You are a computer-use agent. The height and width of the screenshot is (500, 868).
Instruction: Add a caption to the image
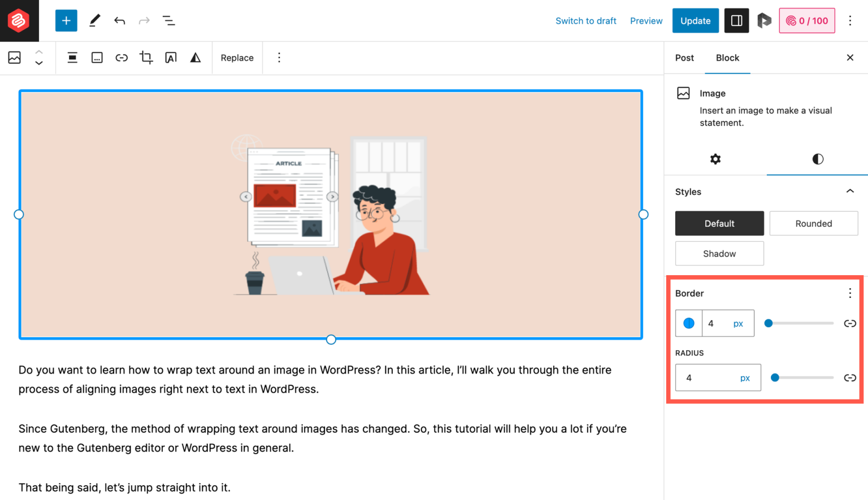tap(97, 58)
